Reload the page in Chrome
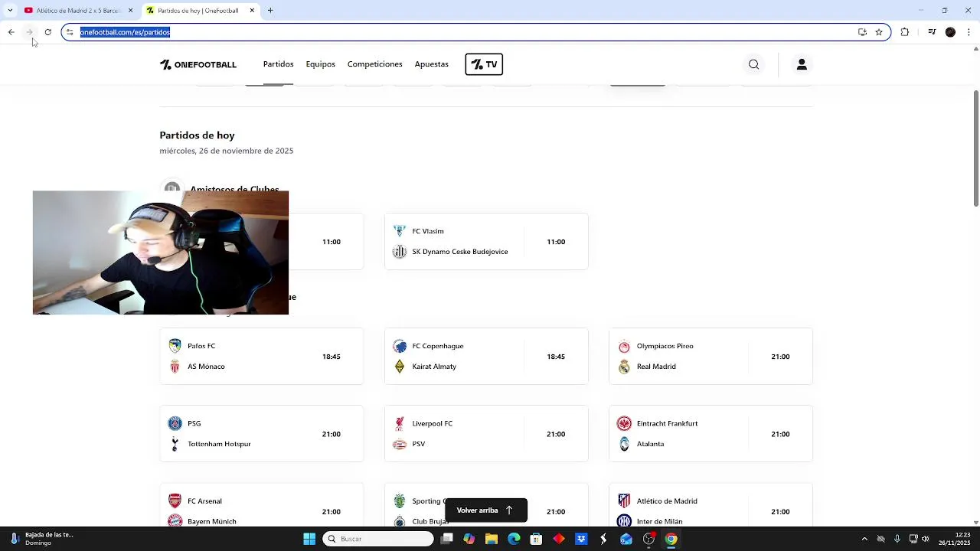This screenshot has width=980, height=551. tap(47, 32)
